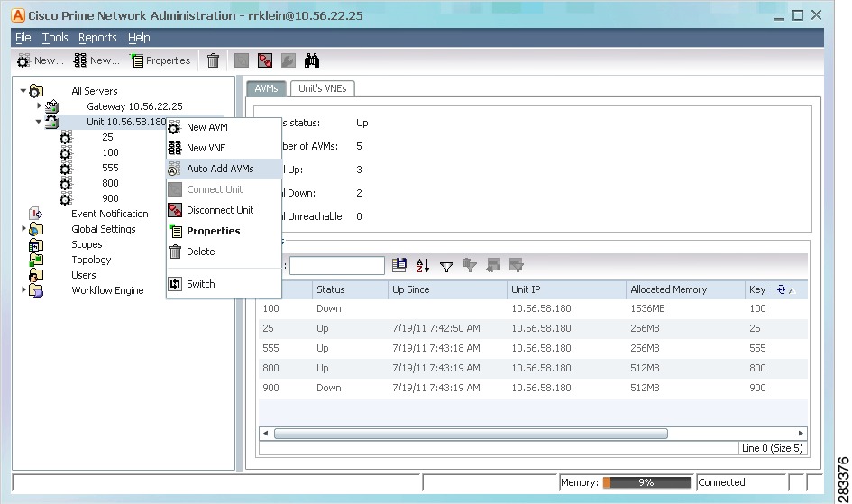Viewport: 852px width, 504px height.
Task: Select AVM 800 in the tree
Action: [x=110, y=183]
